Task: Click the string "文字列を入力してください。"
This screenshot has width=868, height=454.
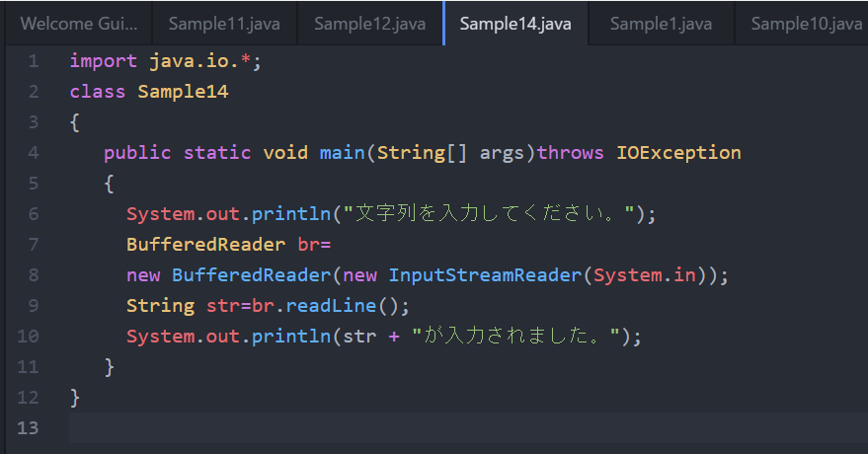Action: click(x=489, y=214)
